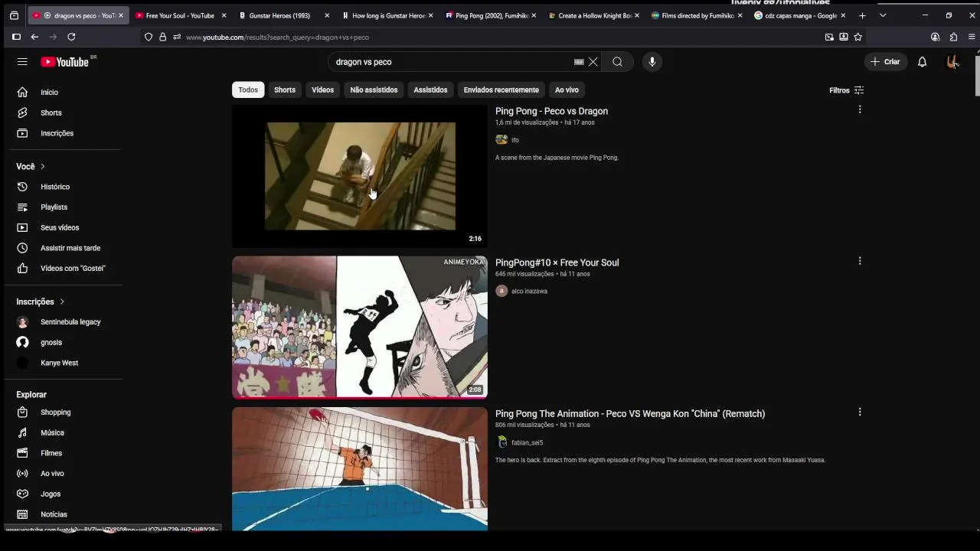The width and height of the screenshot is (980, 551).
Task: Close the Free Your Soul - YouTube tab
Action: tap(224, 15)
